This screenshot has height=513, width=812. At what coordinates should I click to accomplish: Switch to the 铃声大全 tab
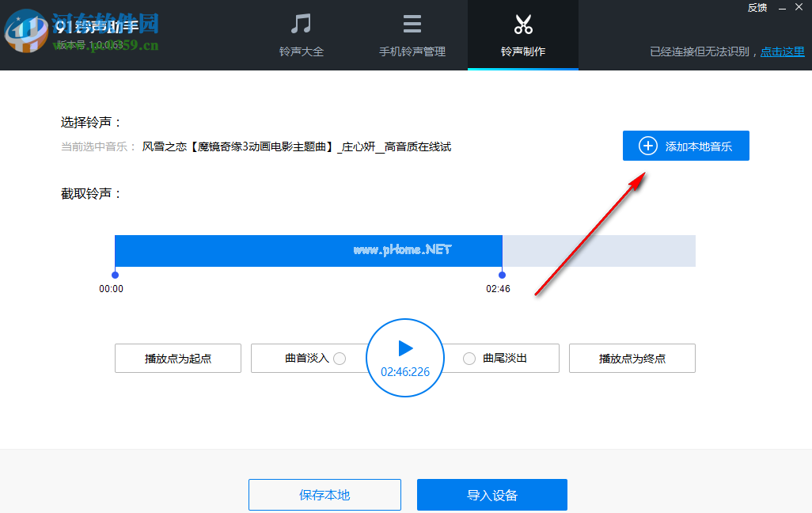coord(301,36)
